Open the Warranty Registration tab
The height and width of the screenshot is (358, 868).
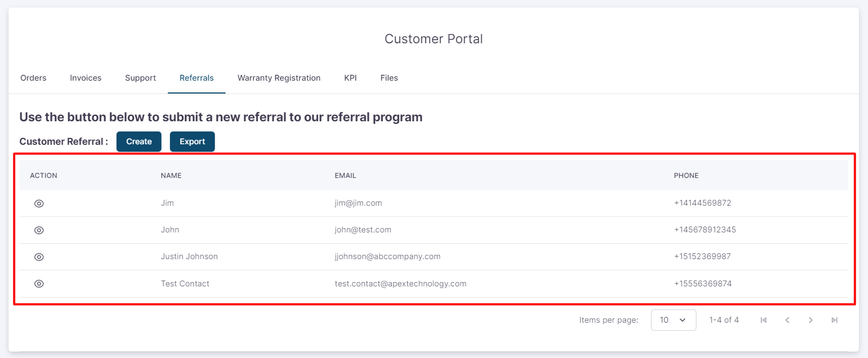pyautogui.click(x=279, y=78)
